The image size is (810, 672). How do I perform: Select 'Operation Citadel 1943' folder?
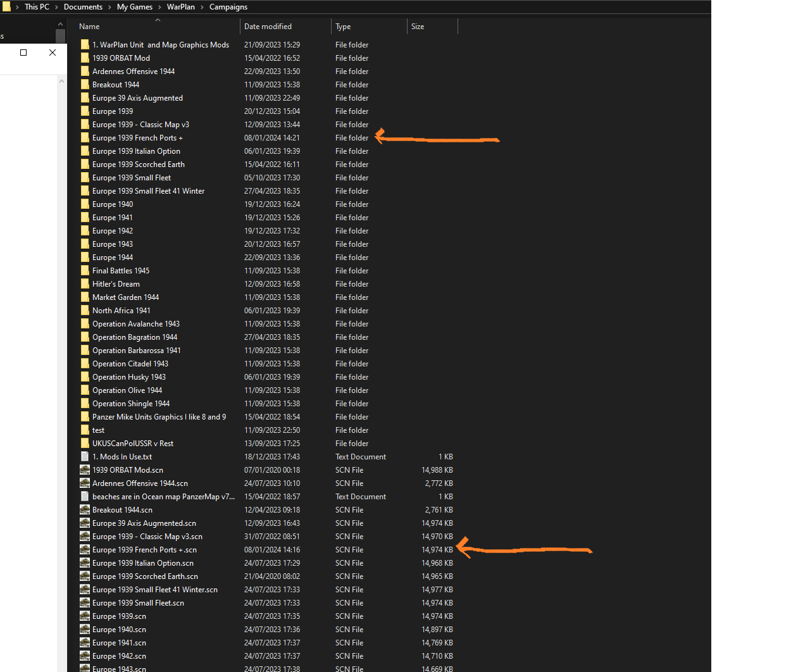[130, 363]
